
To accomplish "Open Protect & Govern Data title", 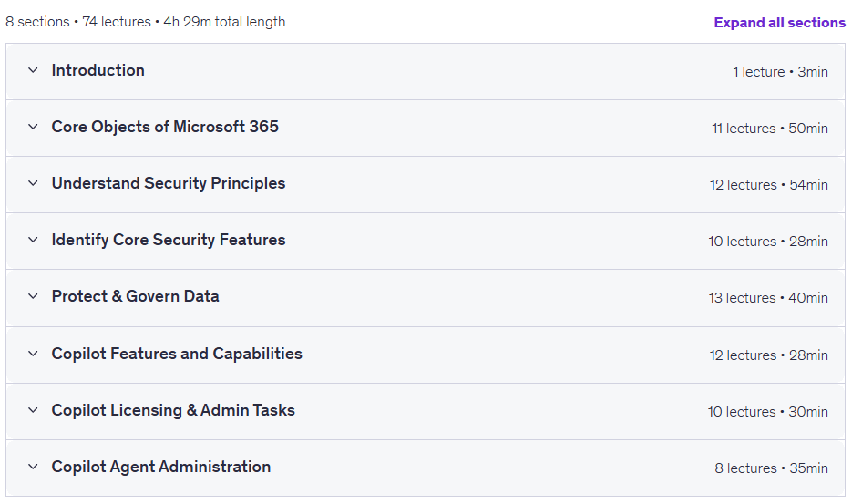I will pos(135,296).
